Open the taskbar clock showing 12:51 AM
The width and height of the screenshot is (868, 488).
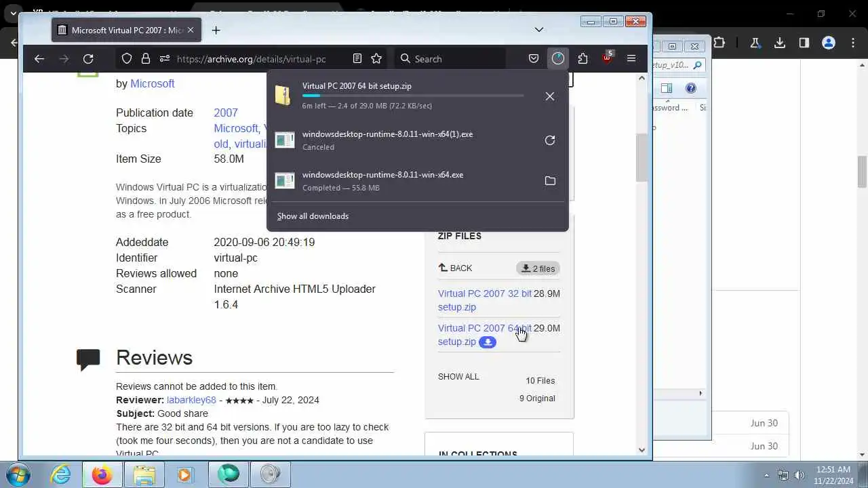tap(834, 475)
